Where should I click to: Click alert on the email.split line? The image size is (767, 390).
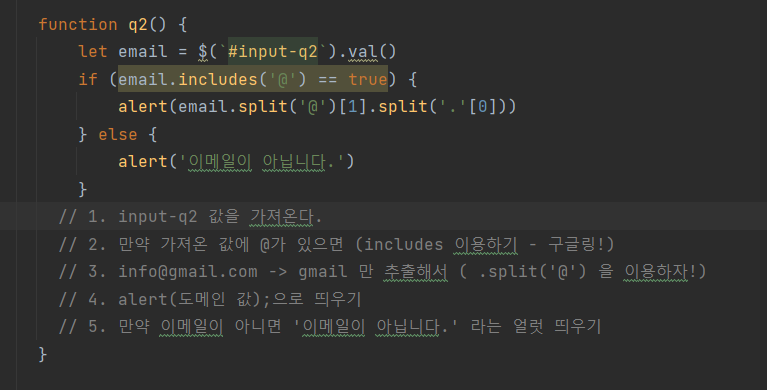point(143,106)
